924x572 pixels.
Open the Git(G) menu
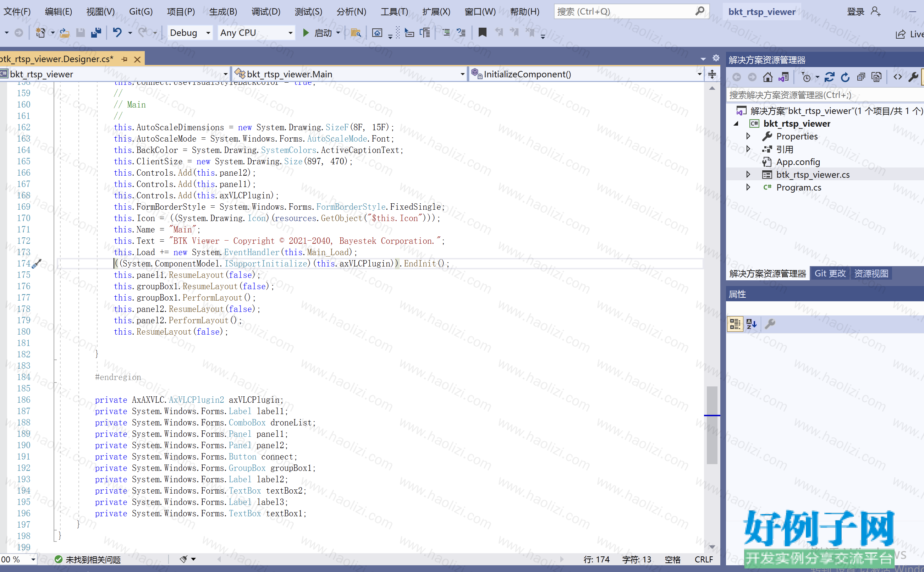[141, 12]
